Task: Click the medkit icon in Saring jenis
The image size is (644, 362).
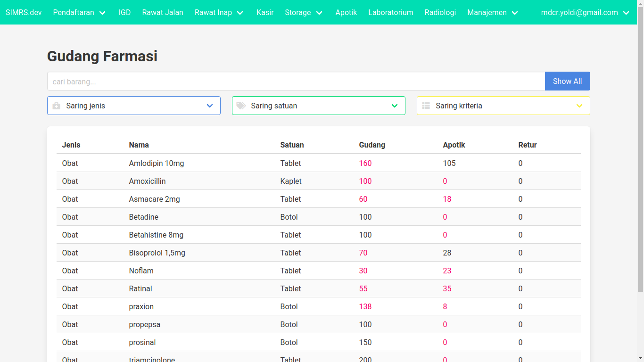Action: 57,106
